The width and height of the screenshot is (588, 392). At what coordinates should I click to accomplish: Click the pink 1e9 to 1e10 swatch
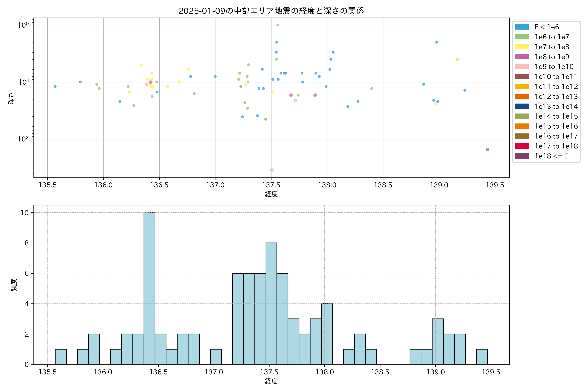click(522, 66)
